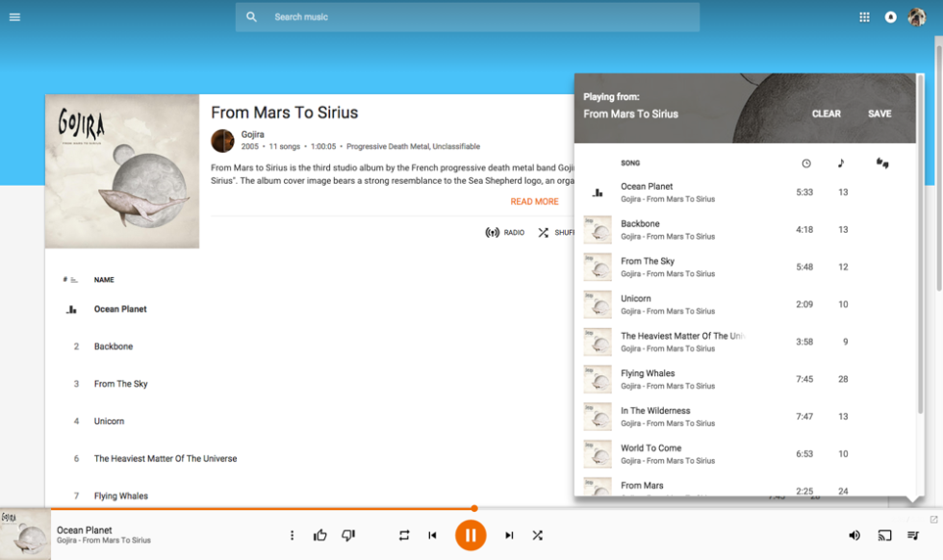
Task: Go to the previous track
Action: pyautogui.click(x=432, y=535)
